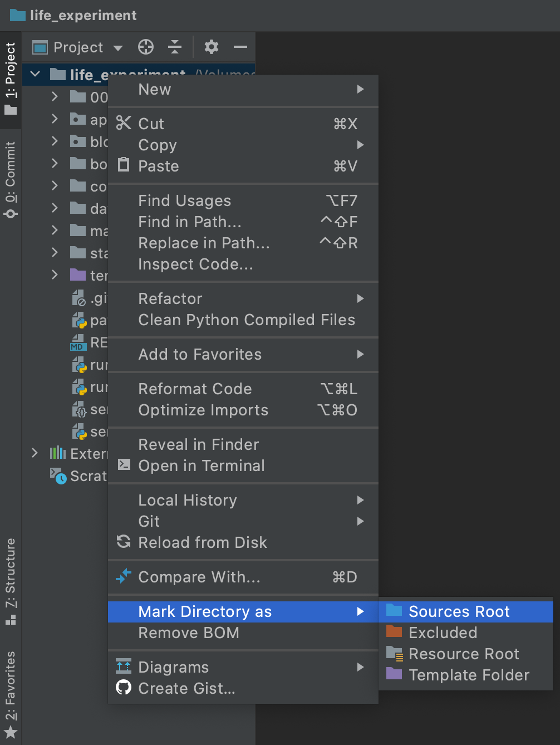Click the Resource Root folder icon
This screenshot has width=560, height=745.
tap(394, 653)
